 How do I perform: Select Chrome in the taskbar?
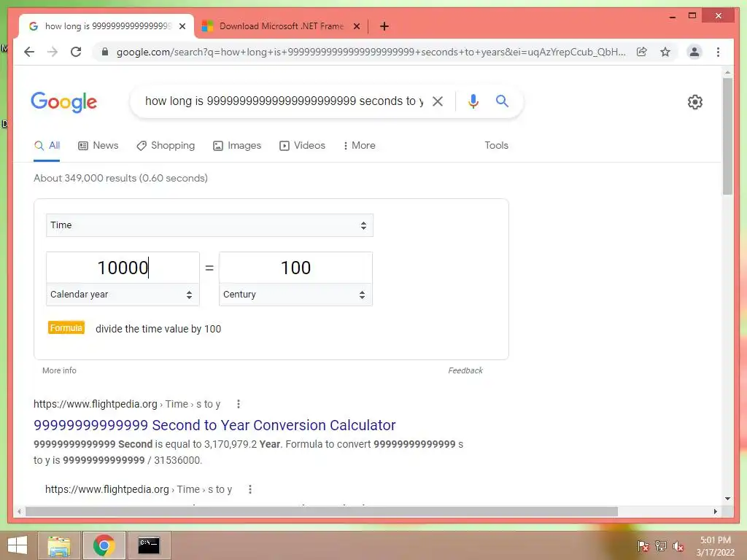point(104,545)
